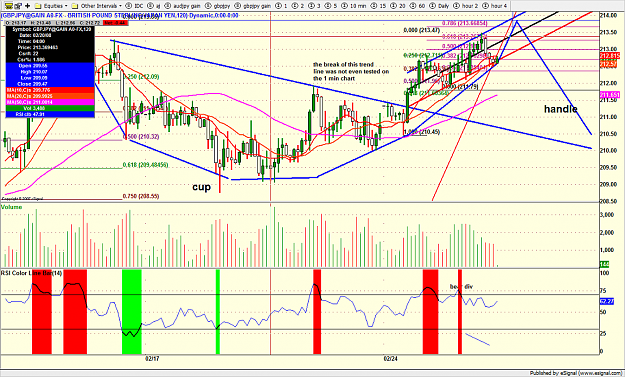
Task: Select the 'break of this trend line' note
Action: (x=351, y=71)
